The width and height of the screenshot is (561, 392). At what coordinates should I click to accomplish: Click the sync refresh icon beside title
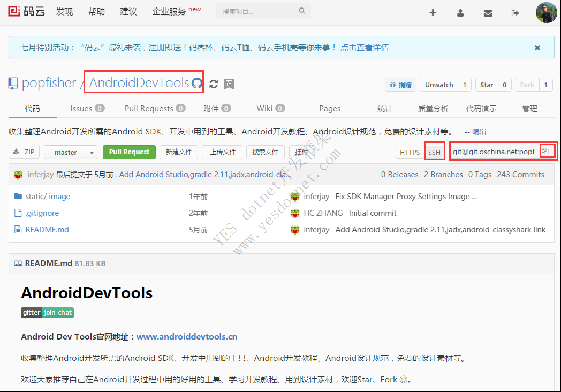pos(214,84)
